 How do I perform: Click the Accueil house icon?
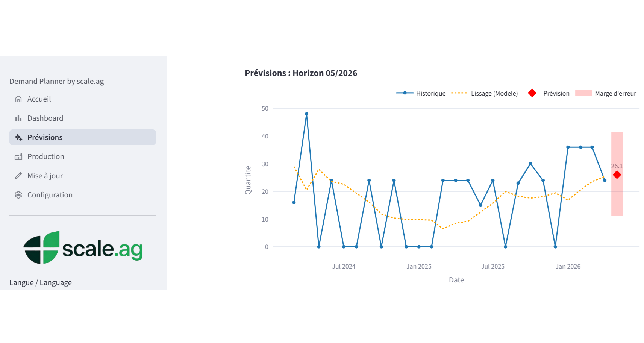click(x=18, y=99)
